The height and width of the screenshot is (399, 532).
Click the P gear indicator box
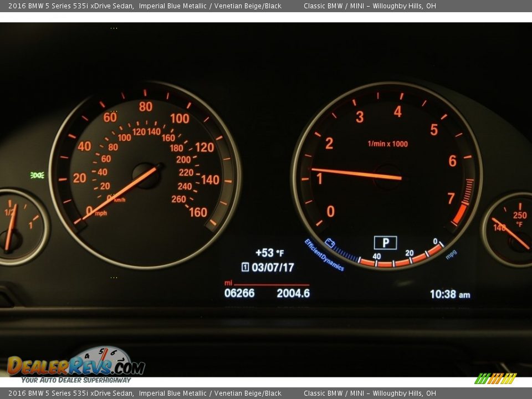pos(385,243)
